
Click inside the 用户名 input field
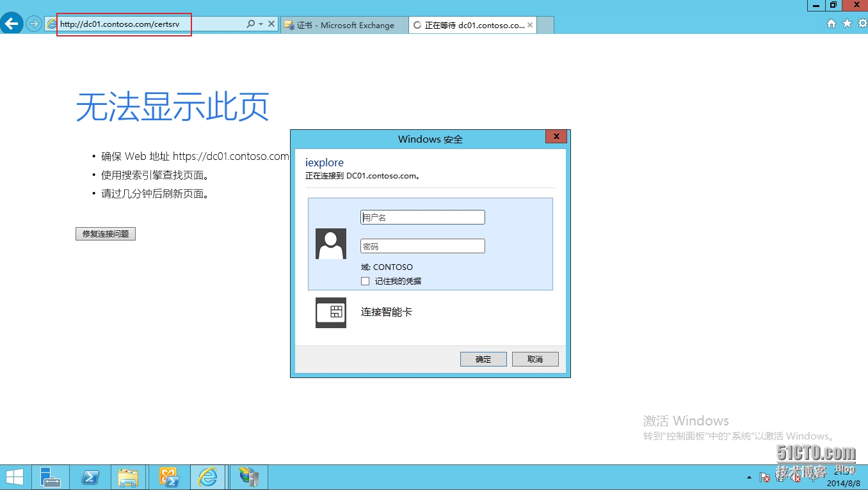coord(422,217)
